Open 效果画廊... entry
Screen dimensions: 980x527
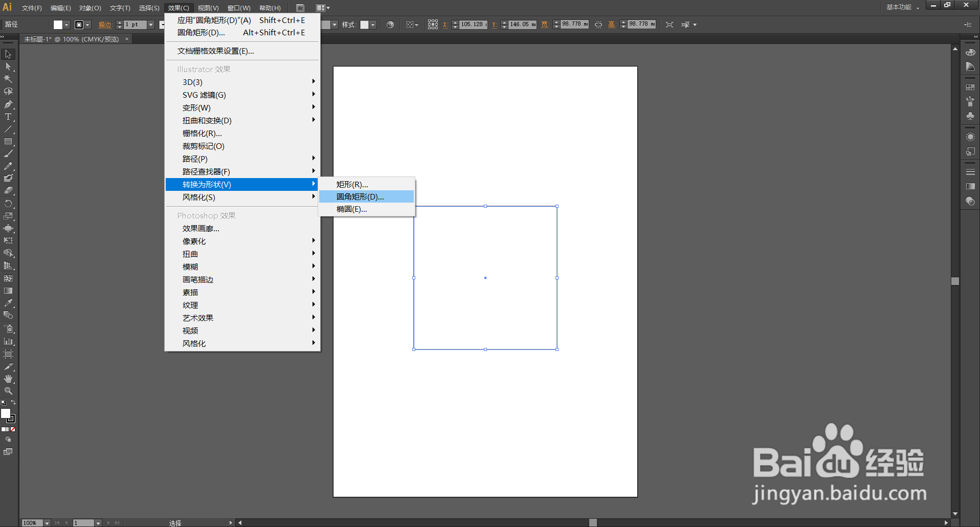coord(242,228)
